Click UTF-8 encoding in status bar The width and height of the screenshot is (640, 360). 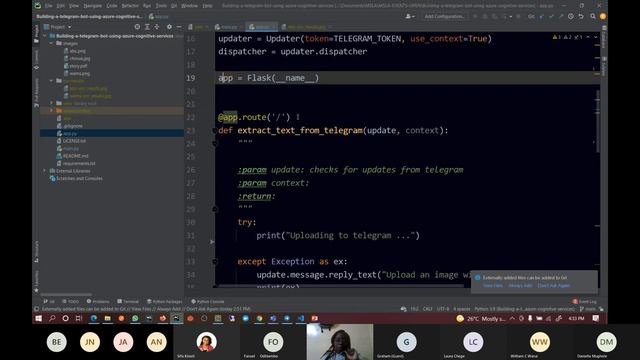pos(442,309)
